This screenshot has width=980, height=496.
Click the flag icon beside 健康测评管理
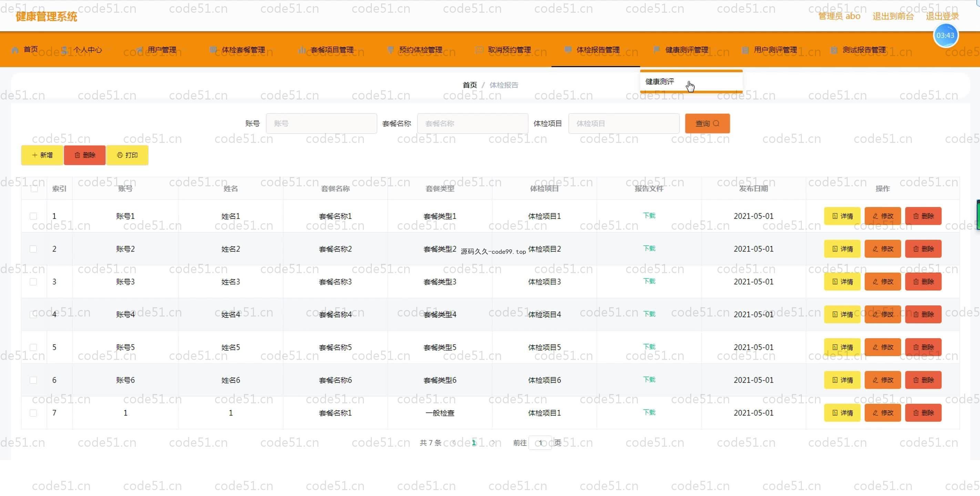[x=657, y=50]
